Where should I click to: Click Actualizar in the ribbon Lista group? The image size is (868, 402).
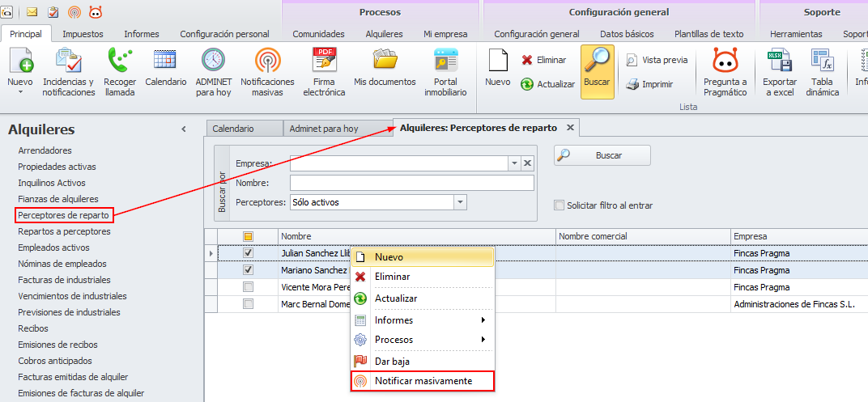pyautogui.click(x=547, y=85)
